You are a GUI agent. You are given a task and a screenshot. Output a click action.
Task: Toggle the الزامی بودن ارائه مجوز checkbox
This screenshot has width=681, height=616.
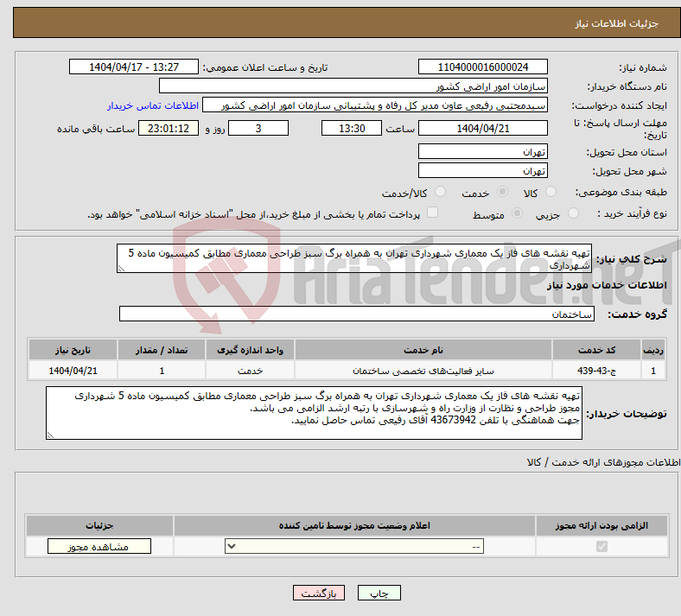click(x=602, y=546)
